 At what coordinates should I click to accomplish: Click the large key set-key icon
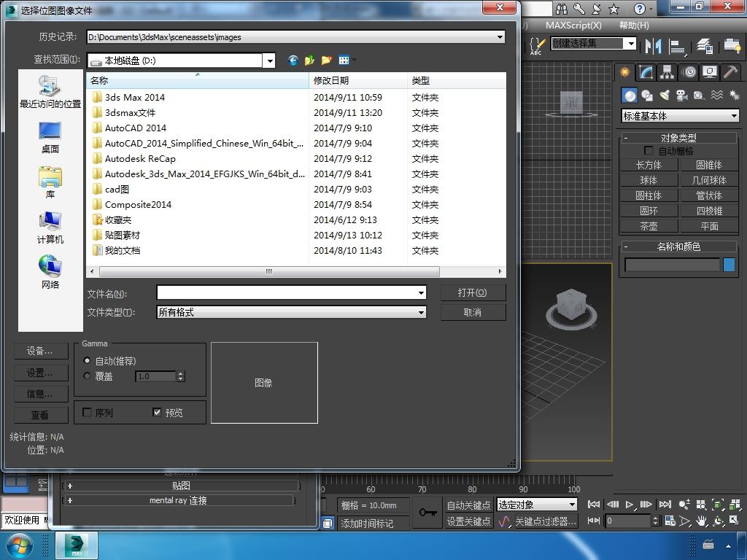point(427,513)
